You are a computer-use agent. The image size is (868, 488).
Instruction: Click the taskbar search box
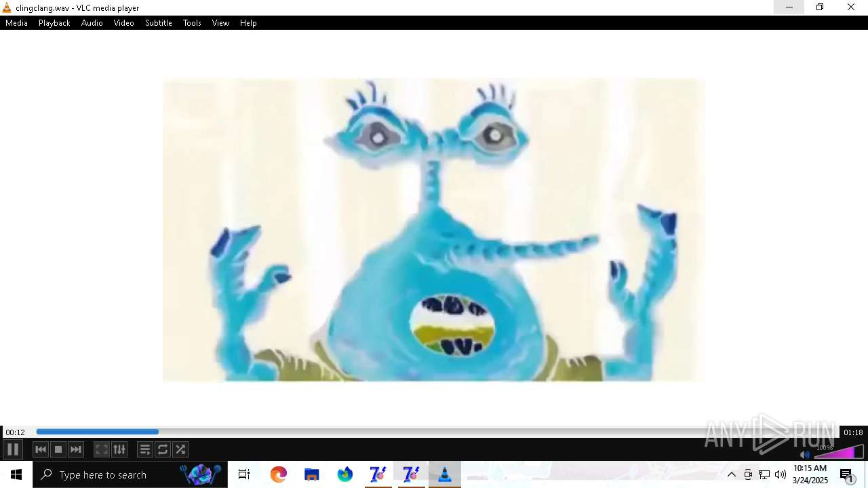click(x=130, y=474)
